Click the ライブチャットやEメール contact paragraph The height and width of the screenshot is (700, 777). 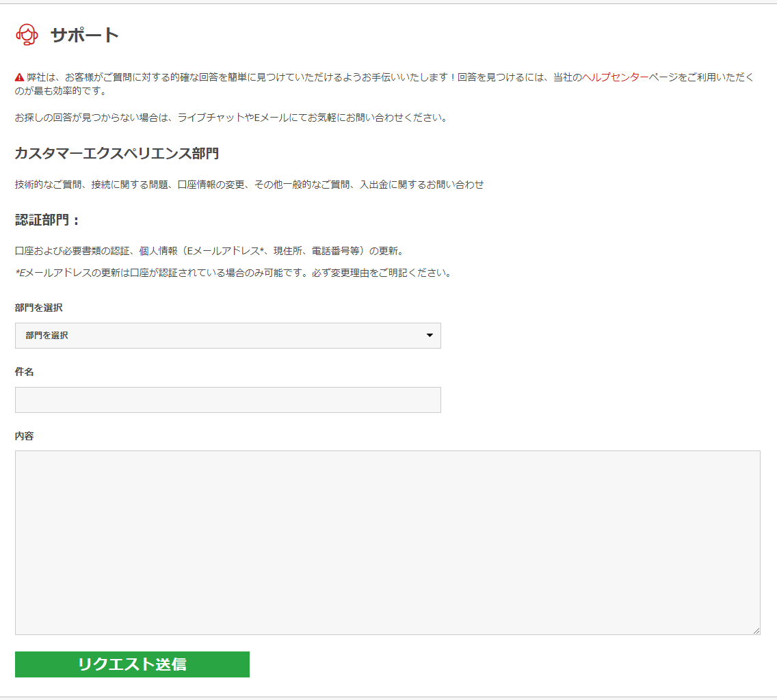point(231,118)
